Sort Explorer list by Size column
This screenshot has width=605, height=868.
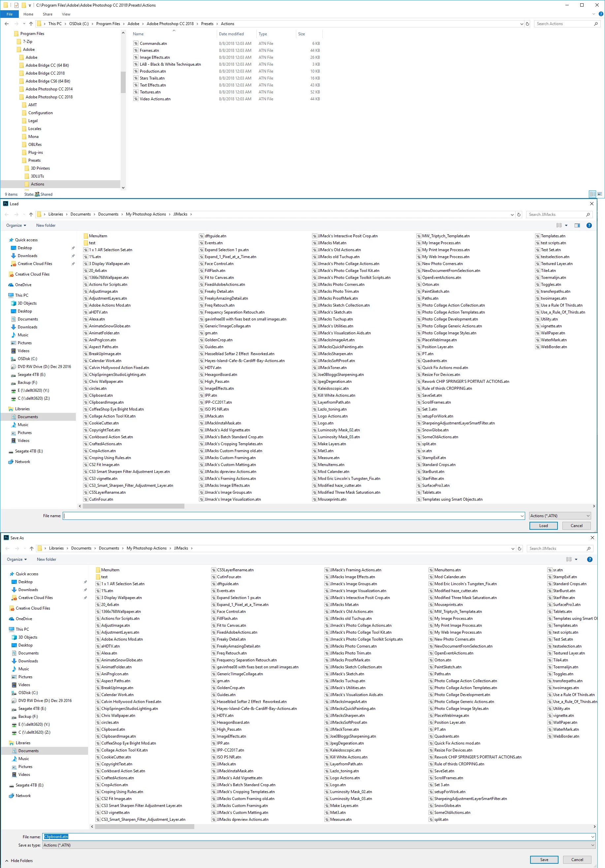(x=301, y=34)
